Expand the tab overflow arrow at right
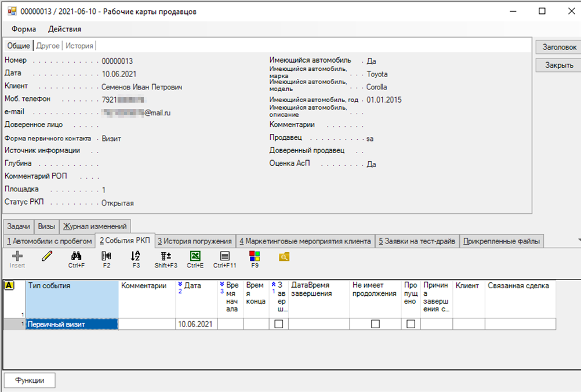This screenshot has width=581, height=392. click(x=578, y=239)
